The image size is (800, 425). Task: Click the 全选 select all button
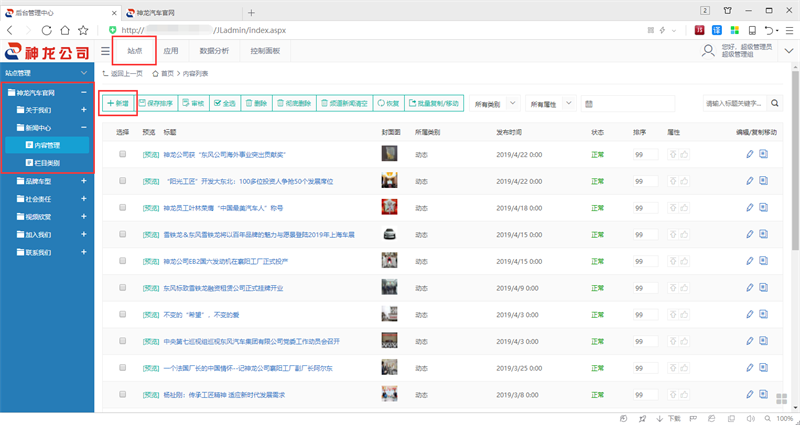coord(225,103)
